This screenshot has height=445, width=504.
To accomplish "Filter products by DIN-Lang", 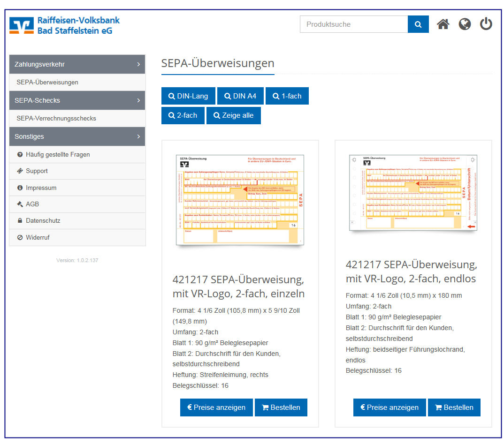I will pyautogui.click(x=188, y=96).
